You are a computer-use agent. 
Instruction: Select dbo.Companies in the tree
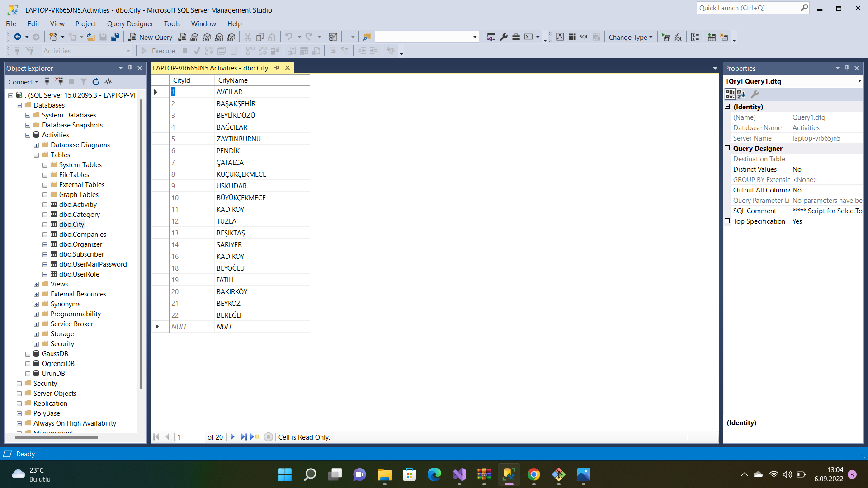(x=83, y=234)
